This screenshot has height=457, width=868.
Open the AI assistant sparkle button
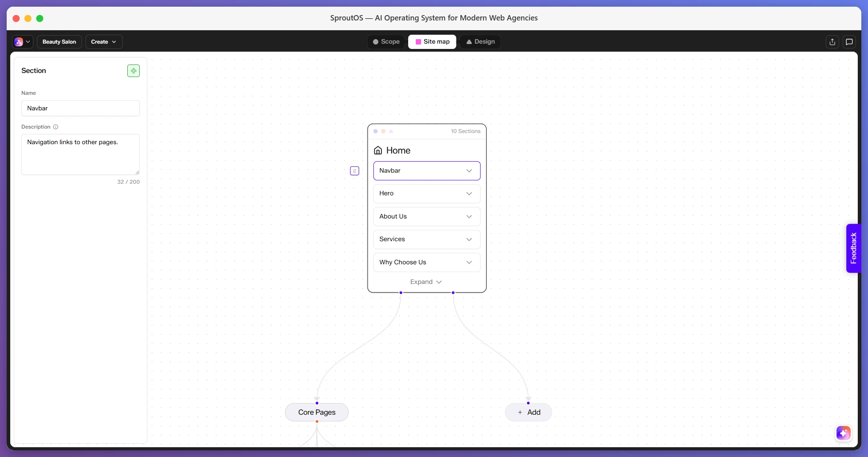(x=844, y=433)
